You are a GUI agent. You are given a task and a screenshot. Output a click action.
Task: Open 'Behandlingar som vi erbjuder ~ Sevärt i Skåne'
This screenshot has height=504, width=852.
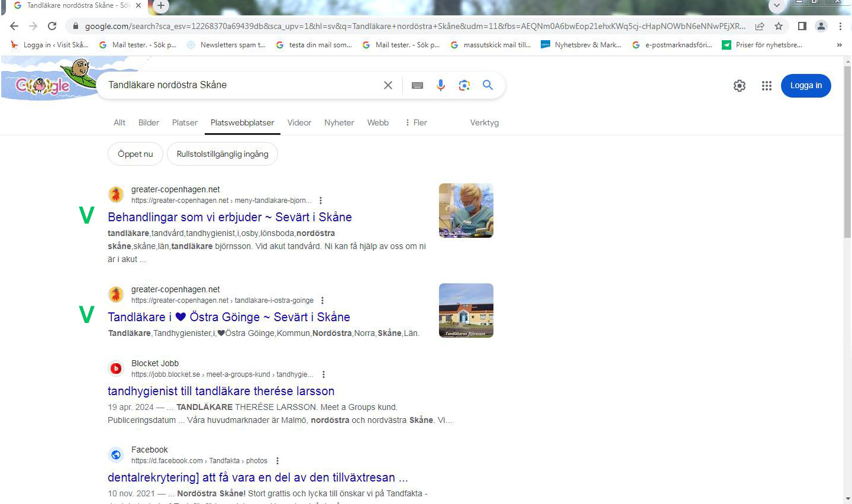pyautogui.click(x=230, y=217)
